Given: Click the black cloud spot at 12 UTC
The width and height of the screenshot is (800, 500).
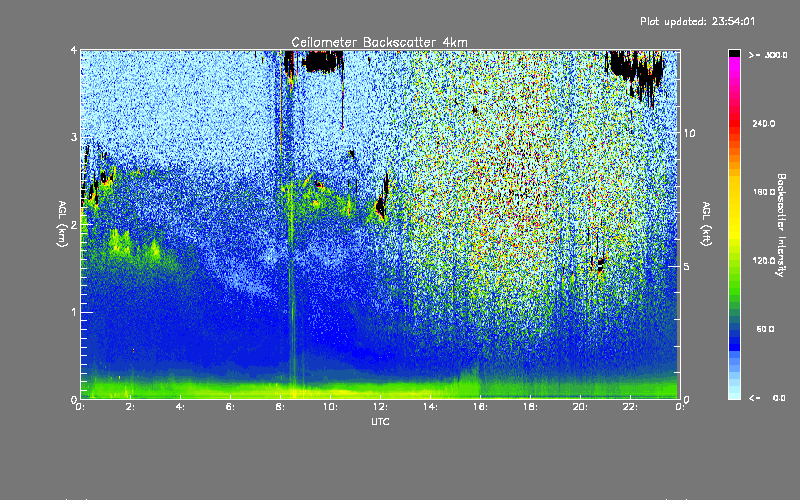Looking at the screenshot, I should pos(380,207).
